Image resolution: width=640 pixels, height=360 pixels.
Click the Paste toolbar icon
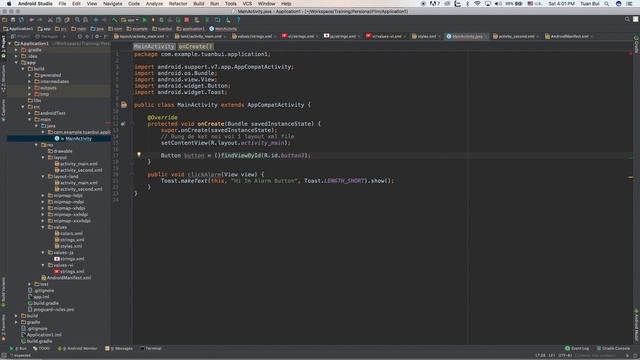[67, 20]
